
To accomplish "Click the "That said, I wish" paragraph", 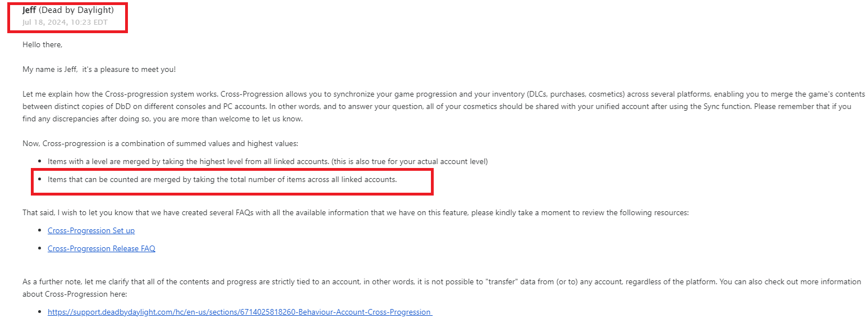I will pyautogui.click(x=355, y=213).
